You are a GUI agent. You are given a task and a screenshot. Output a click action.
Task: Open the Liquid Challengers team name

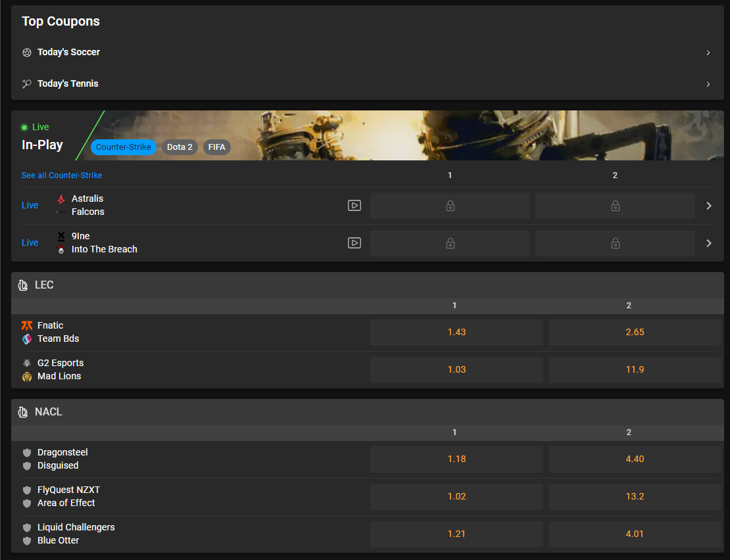tap(76, 527)
